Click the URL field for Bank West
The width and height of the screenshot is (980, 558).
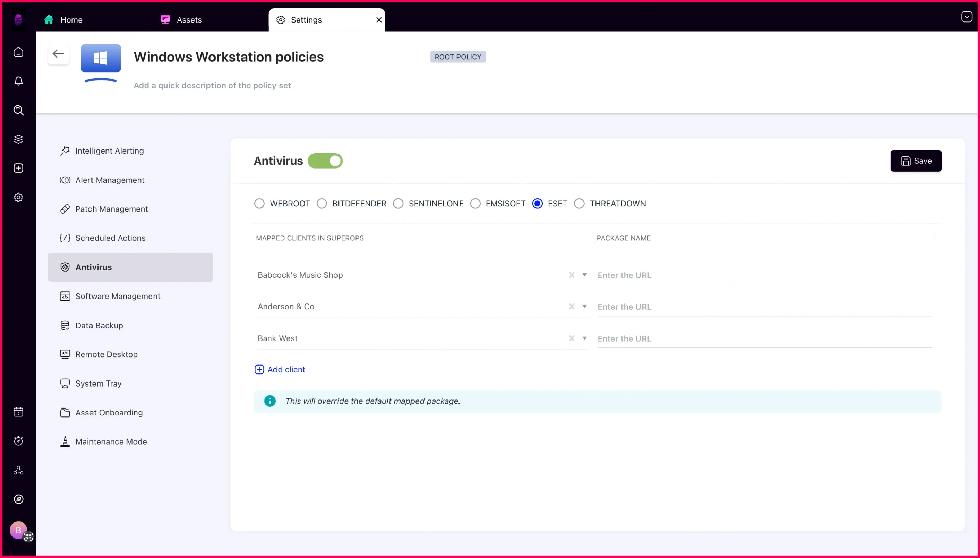729,338
